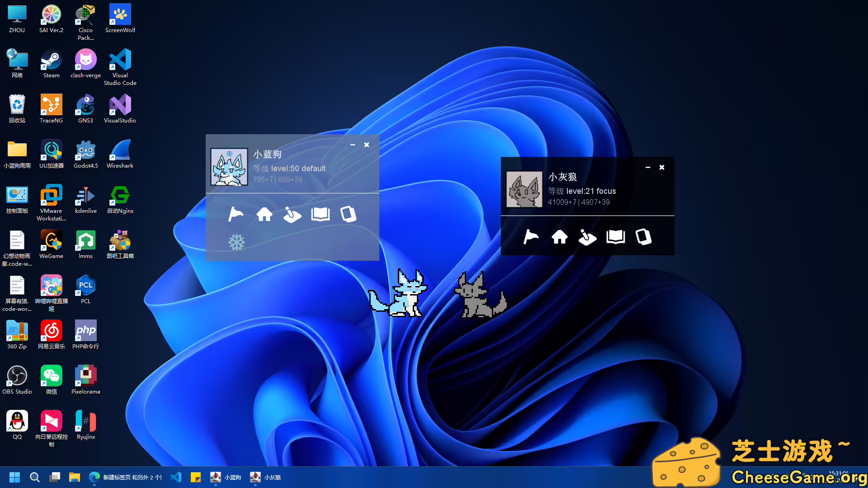The image size is (868, 488).
Task: Open the home icon in 小蓝狗's panel
Action: click(264, 215)
